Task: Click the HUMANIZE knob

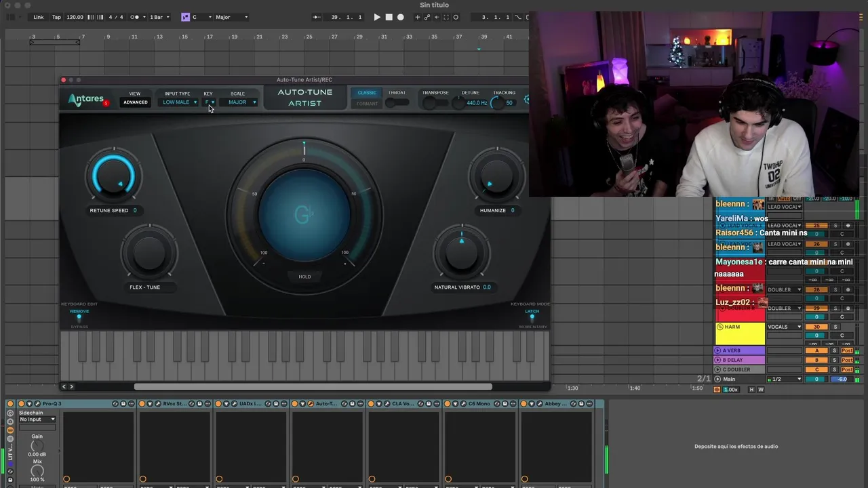Action: click(496, 175)
